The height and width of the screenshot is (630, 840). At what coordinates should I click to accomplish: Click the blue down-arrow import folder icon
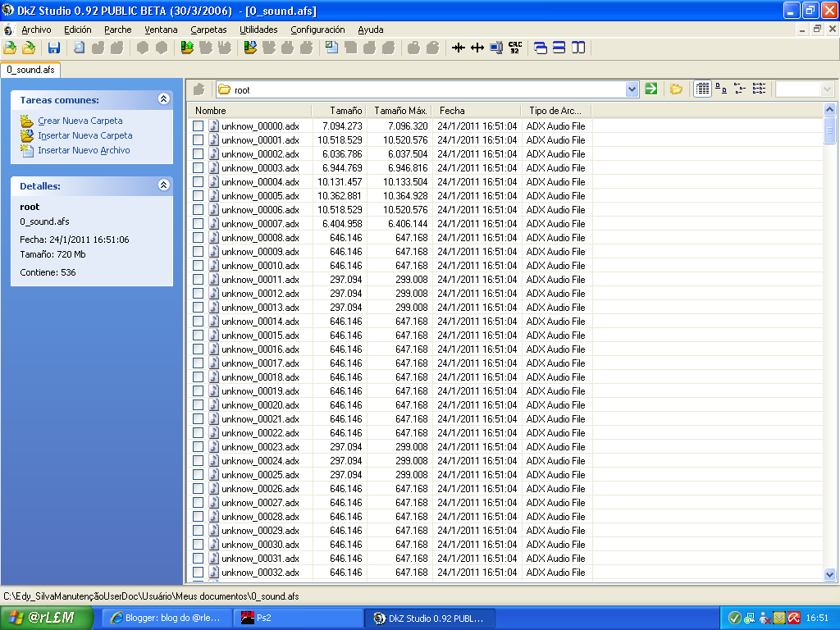point(249,48)
